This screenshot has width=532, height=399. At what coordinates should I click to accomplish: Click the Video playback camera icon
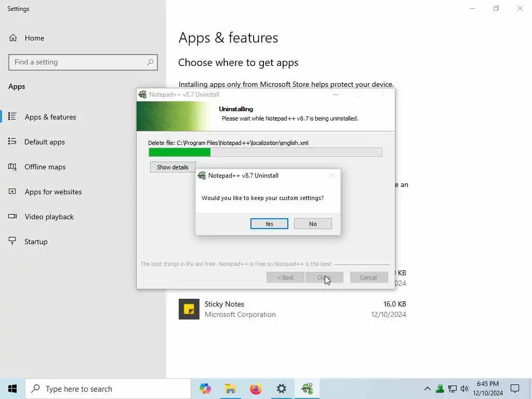click(x=12, y=216)
